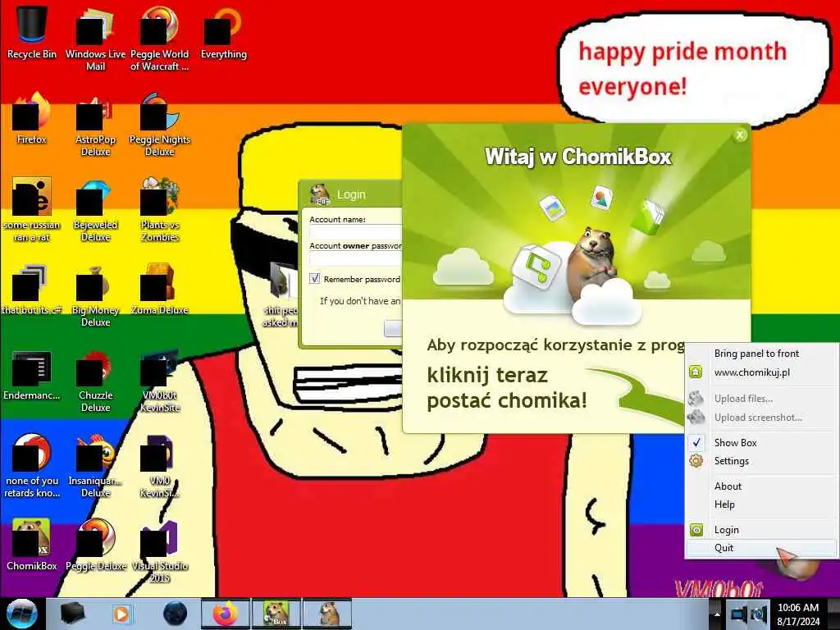This screenshot has height=630, width=840.
Task: Click the network tray icon
Action: pyautogui.click(x=739, y=614)
